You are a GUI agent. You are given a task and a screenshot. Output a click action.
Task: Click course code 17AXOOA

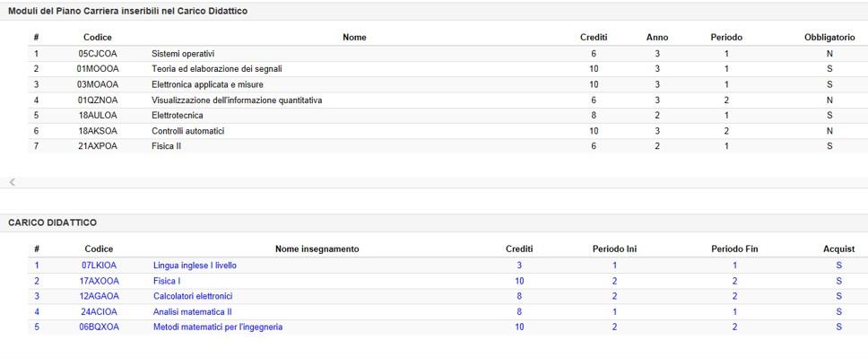(99, 281)
